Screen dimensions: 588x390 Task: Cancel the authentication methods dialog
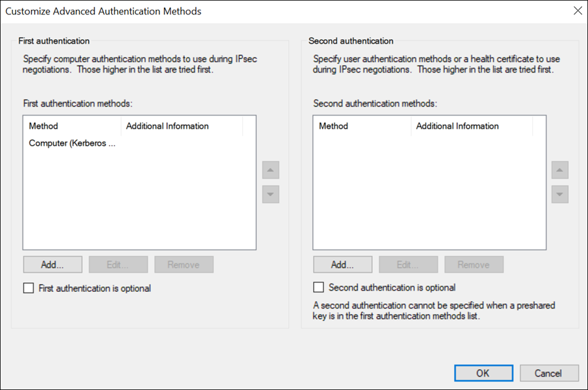click(x=549, y=373)
